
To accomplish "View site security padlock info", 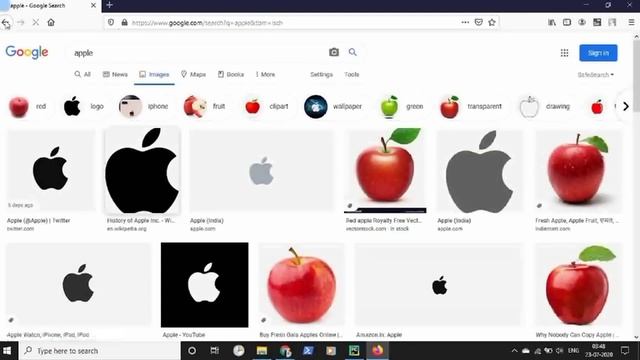I will [x=124, y=22].
